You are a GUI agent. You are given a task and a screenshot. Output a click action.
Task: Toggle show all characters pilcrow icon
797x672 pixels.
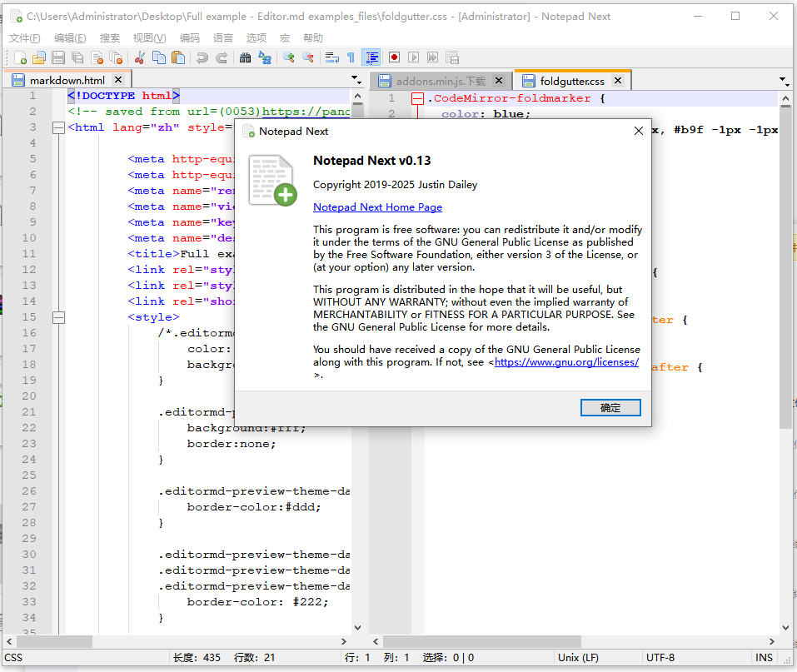pyautogui.click(x=351, y=57)
